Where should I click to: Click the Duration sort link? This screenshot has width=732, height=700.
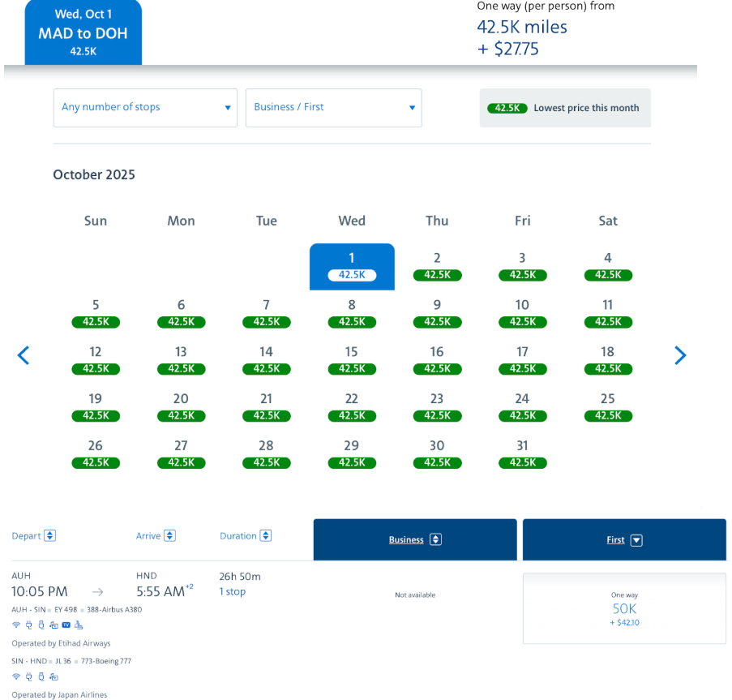[238, 535]
